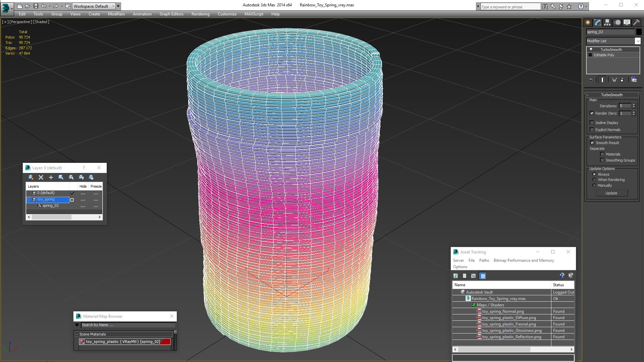Select toy_spring_plastic_Diffuse.png asset row
644x362 pixels.
coord(513,318)
